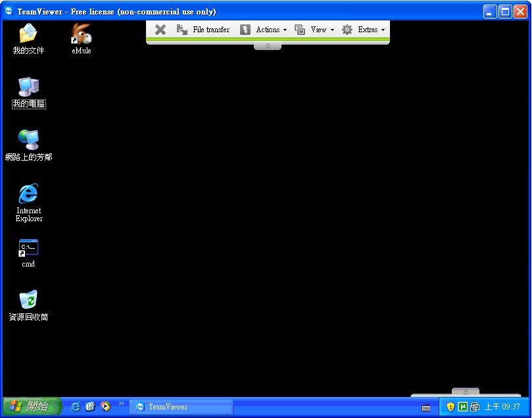Select the 網路上的芳鄰 desktop icon

(28, 145)
